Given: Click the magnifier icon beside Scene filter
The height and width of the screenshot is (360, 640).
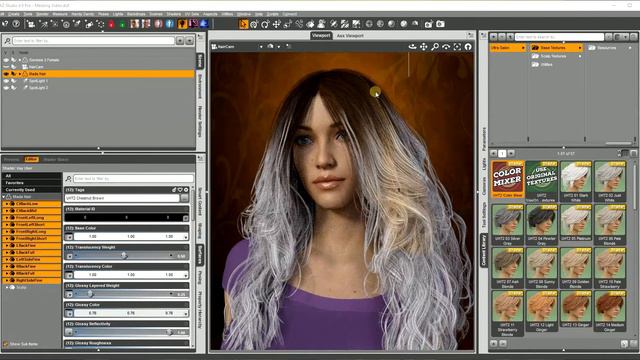Looking at the screenshot, I should tap(7, 41).
